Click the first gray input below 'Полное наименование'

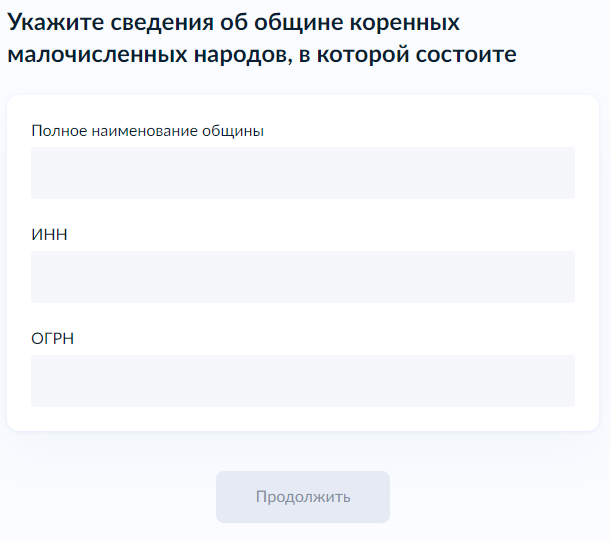[x=303, y=173]
